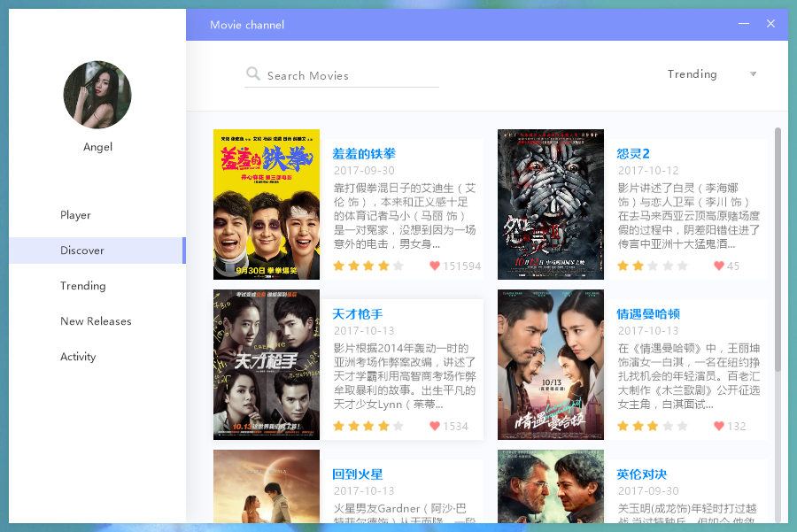Open movie title 羞羞的铁拳

(364, 154)
